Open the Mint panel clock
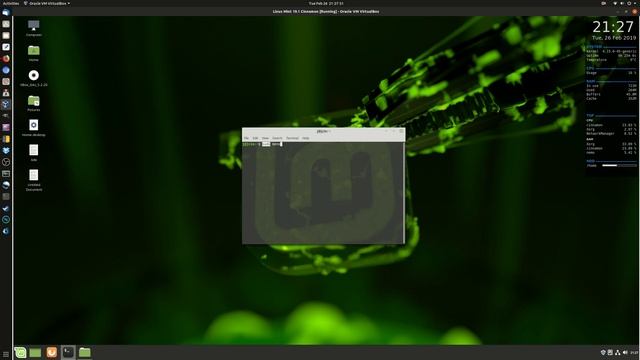The height and width of the screenshot is (360, 640). tap(634, 352)
